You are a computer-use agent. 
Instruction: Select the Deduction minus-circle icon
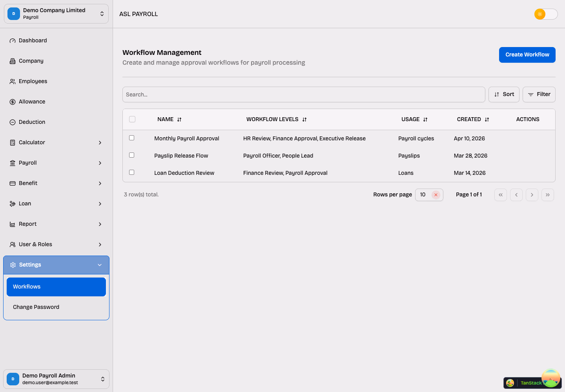click(12, 122)
